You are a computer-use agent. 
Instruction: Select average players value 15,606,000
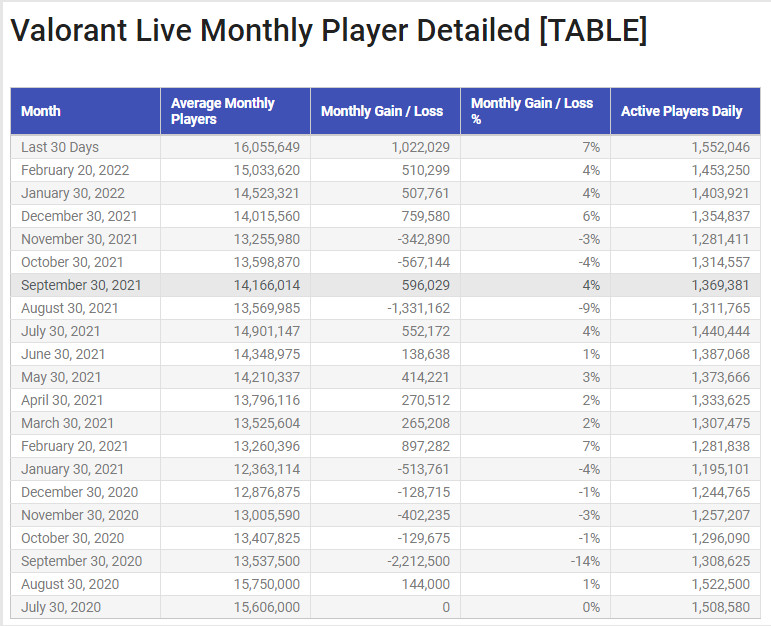coord(267,607)
